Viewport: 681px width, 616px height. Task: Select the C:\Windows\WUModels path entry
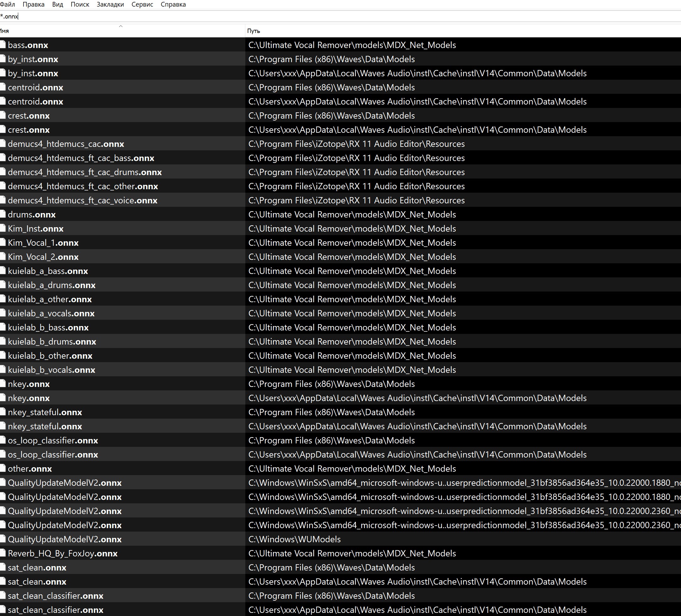tap(294, 539)
